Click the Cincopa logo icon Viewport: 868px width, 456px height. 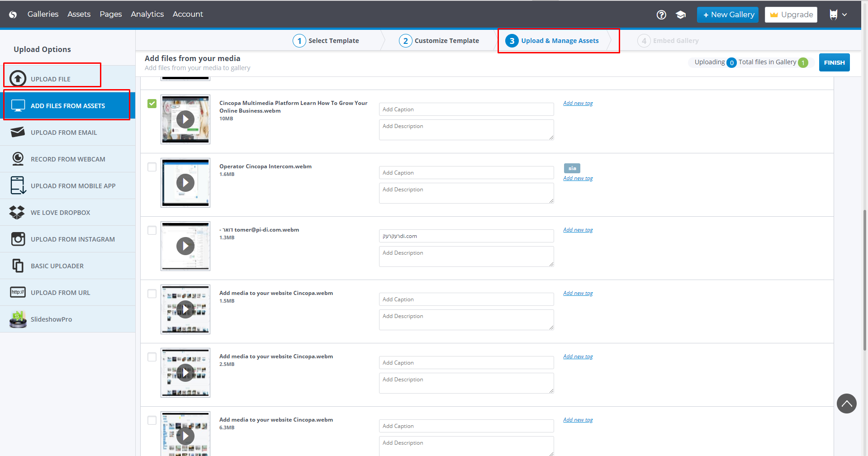(x=13, y=14)
